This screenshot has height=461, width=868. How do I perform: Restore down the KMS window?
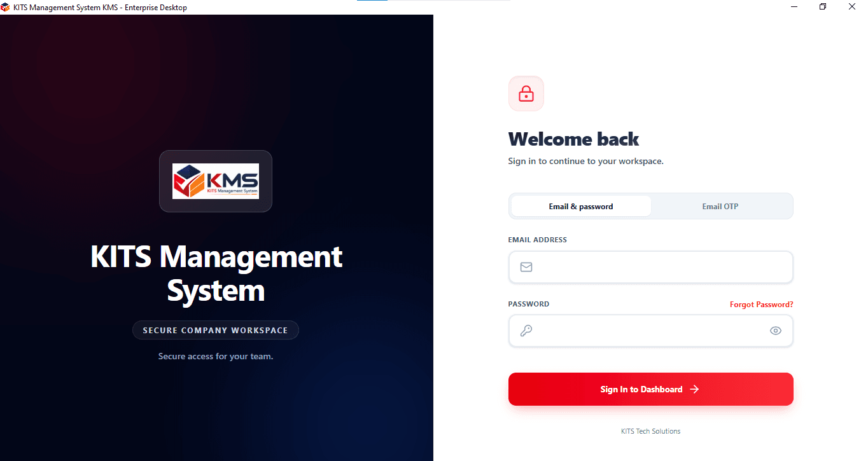(x=823, y=6)
